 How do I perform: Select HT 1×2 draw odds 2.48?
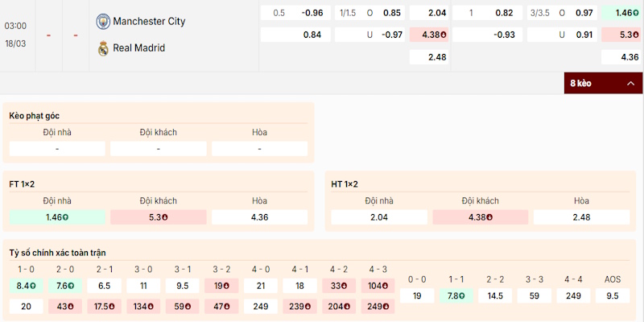coord(581,217)
